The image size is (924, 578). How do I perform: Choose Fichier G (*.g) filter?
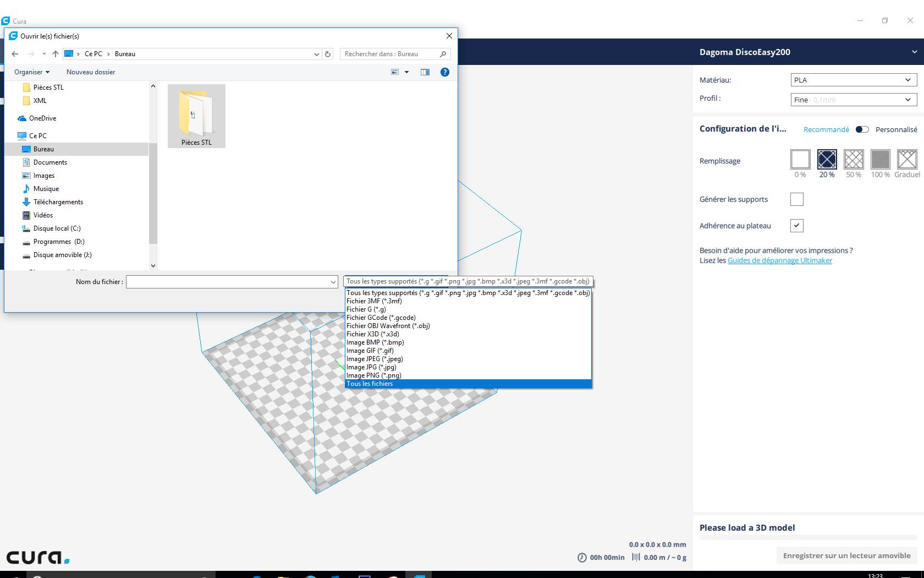click(468, 309)
